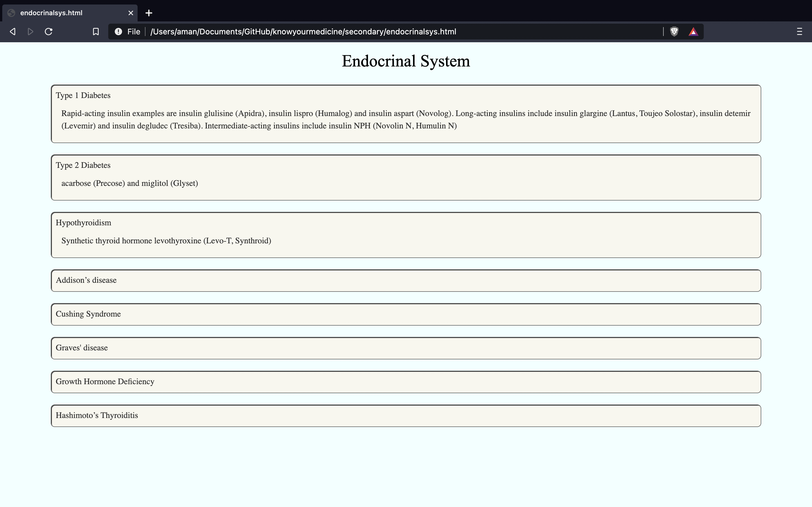
Task: Click the forward navigation arrow
Action: [x=30, y=32]
